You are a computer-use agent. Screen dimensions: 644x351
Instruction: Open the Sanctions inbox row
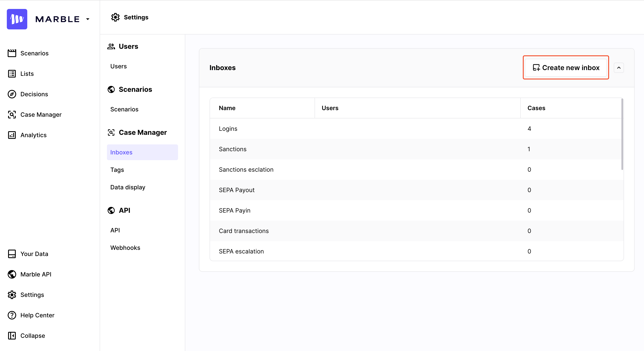[x=233, y=149]
